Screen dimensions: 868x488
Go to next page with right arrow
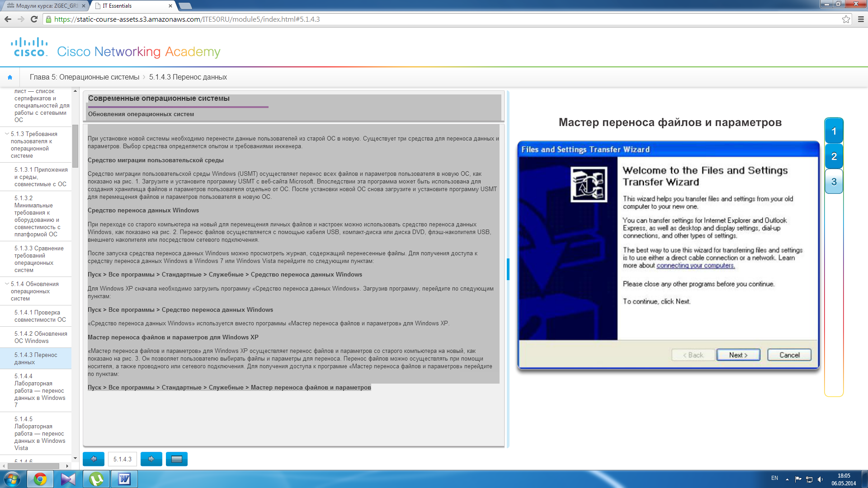click(x=151, y=459)
